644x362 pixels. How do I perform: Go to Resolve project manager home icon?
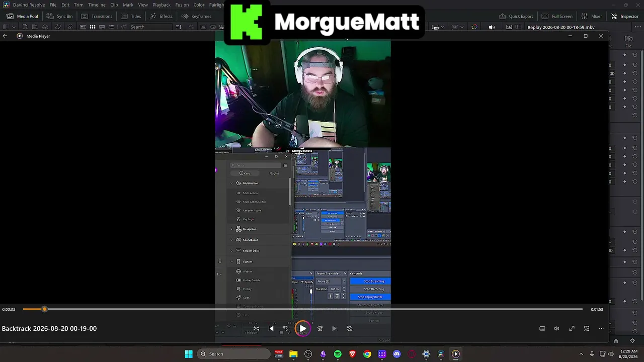coord(616,341)
